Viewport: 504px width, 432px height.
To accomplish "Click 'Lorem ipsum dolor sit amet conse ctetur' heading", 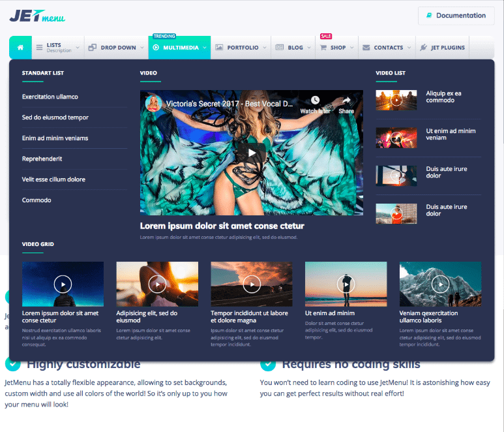I will [222, 226].
